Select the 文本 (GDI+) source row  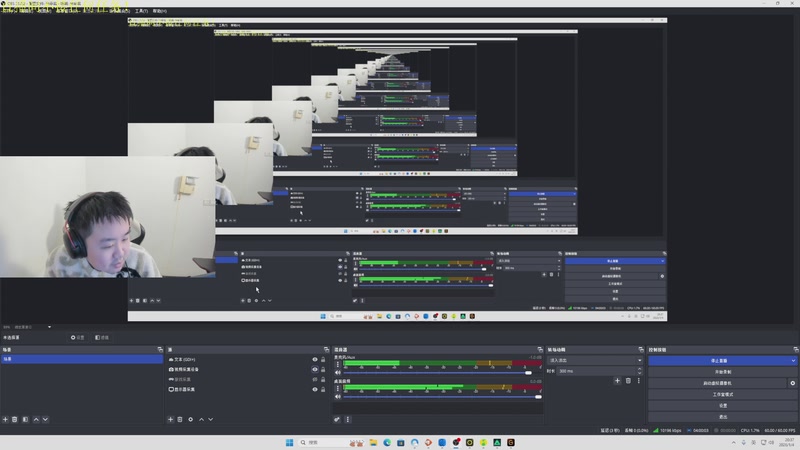click(247, 359)
